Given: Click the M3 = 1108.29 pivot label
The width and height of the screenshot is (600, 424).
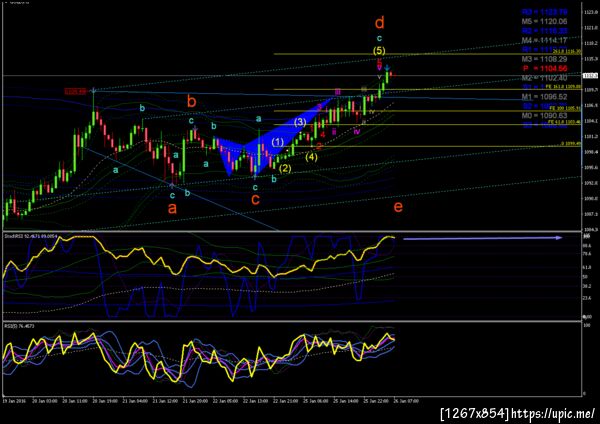Looking at the screenshot, I should pyautogui.click(x=544, y=59).
